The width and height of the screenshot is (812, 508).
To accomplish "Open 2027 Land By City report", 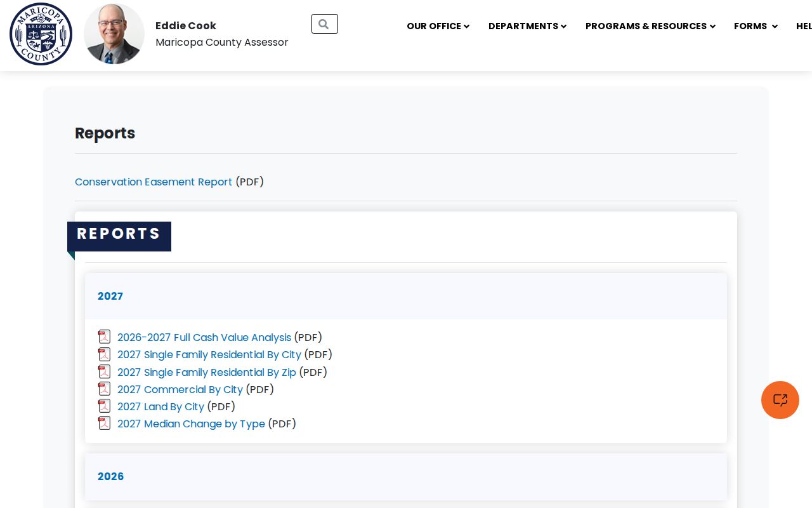I will (x=160, y=407).
